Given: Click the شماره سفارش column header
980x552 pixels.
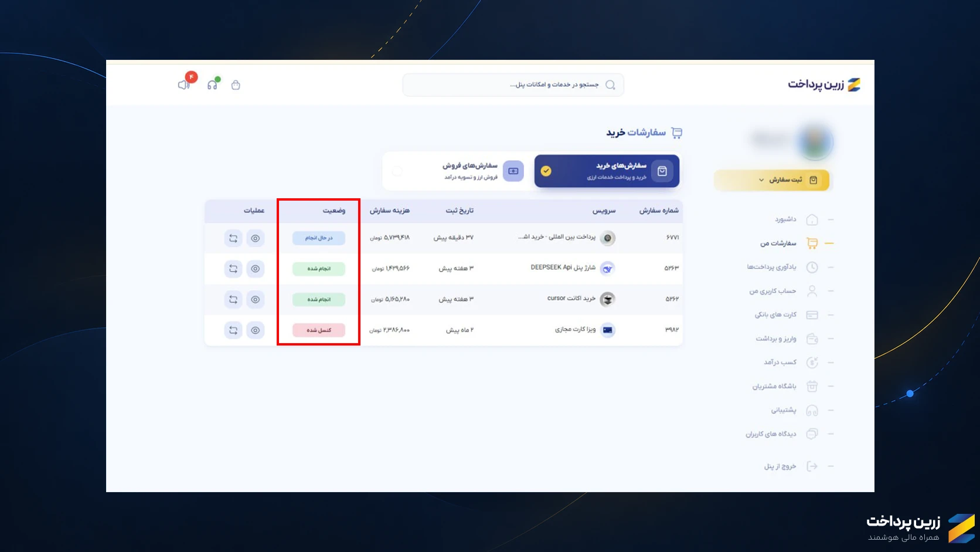Looking at the screenshot, I should [x=659, y=211].
